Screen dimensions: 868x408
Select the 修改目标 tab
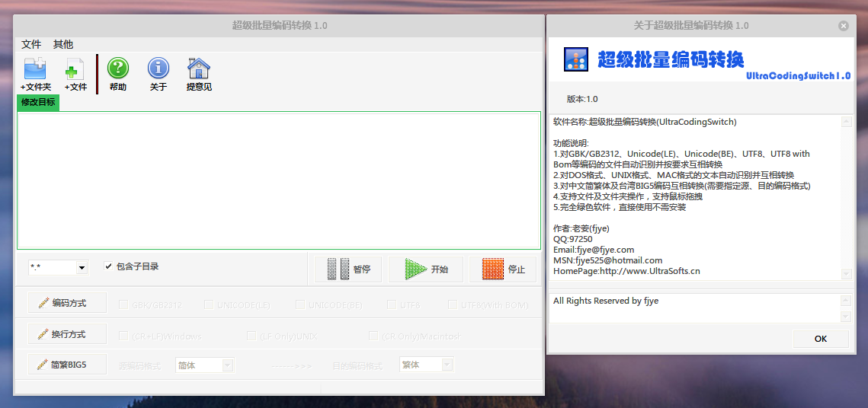tap(38, 102)
